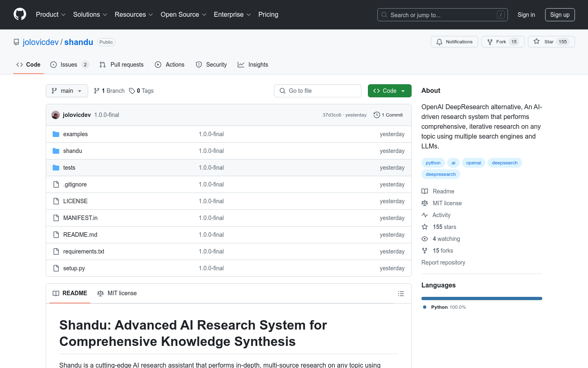
Task: Click the pulse icon beside Activity
Action: click(x=425, y=215)
